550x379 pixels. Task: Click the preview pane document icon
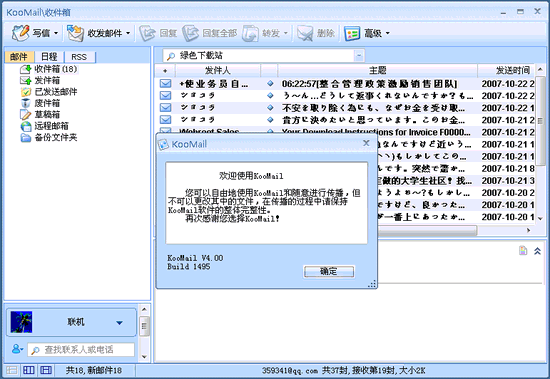point(523,250)
